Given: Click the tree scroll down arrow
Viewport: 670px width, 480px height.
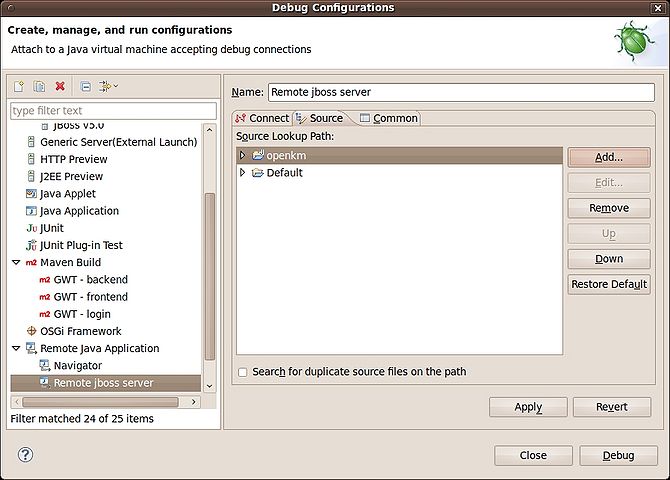Looking at the screenshot, I should pos(209,386).
